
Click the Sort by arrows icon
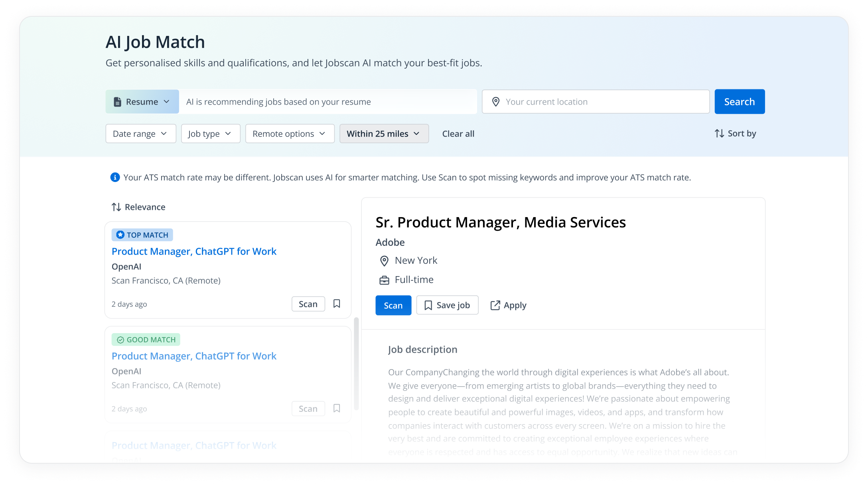coord(719,133)
